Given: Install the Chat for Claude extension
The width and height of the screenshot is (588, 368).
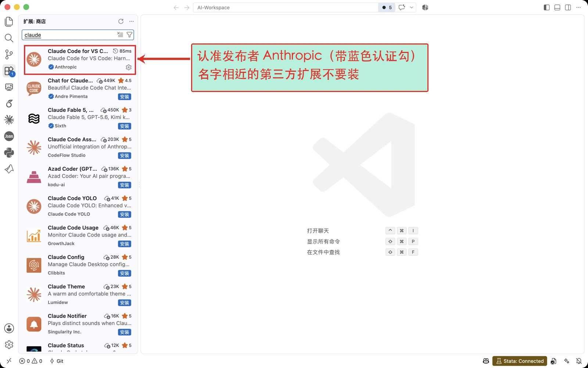Looking at the screenshot, I should pos(125,97).
